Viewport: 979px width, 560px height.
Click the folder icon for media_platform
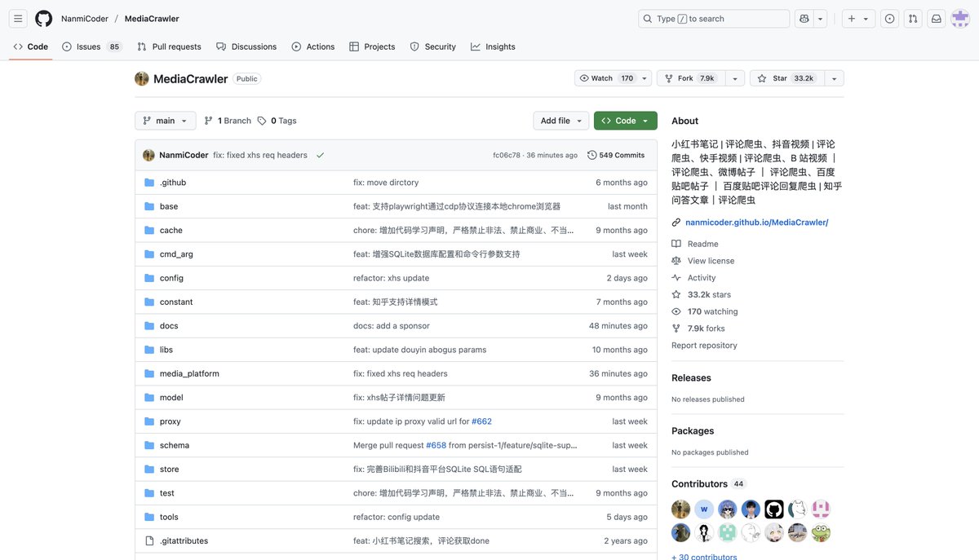click(149, 373)
